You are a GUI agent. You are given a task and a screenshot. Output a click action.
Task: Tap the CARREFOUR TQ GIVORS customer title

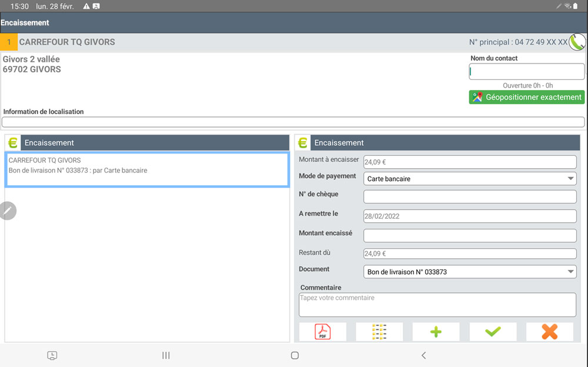(x=67, y=42)
